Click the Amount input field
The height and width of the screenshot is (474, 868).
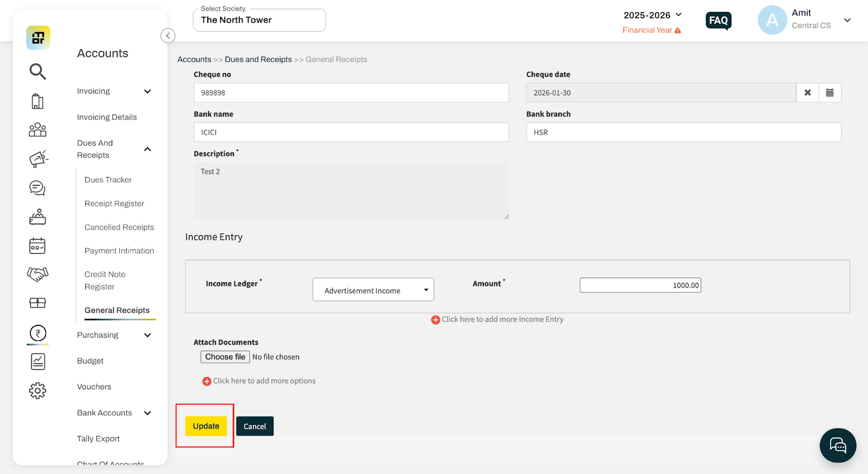[641, 285]
